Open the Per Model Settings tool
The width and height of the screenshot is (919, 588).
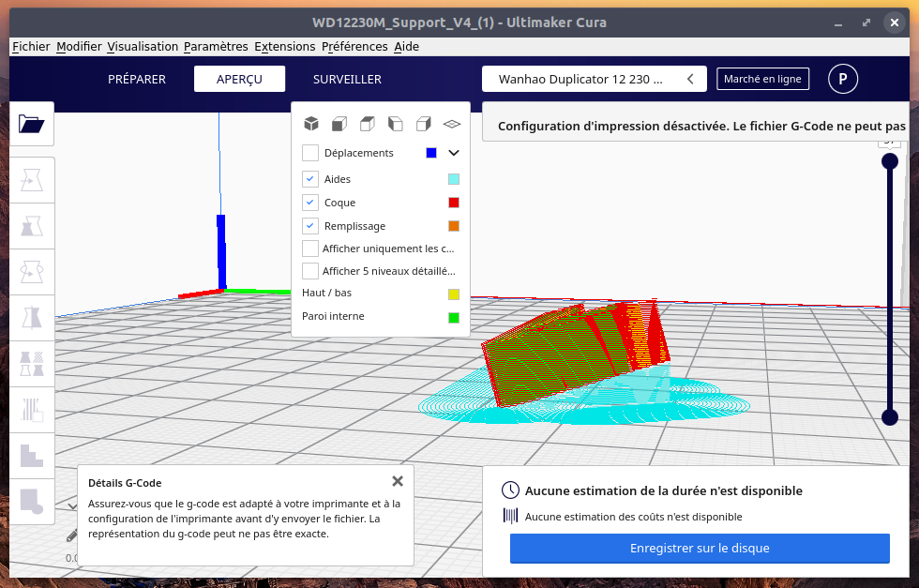coord(32,364)
